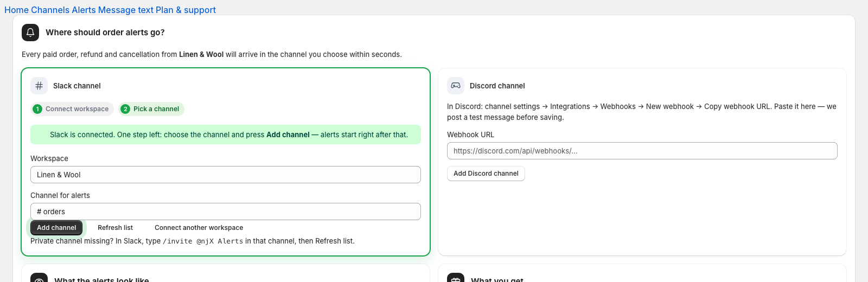Click the Slack channel card title
The height and width of the screenshot is (282, 868).
[77, 86]
